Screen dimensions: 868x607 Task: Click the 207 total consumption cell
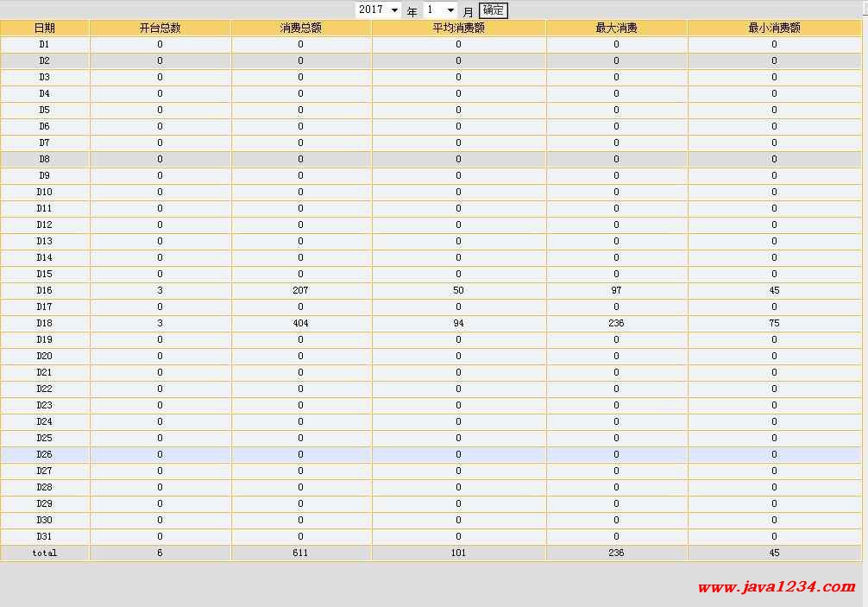coord(300,290)
